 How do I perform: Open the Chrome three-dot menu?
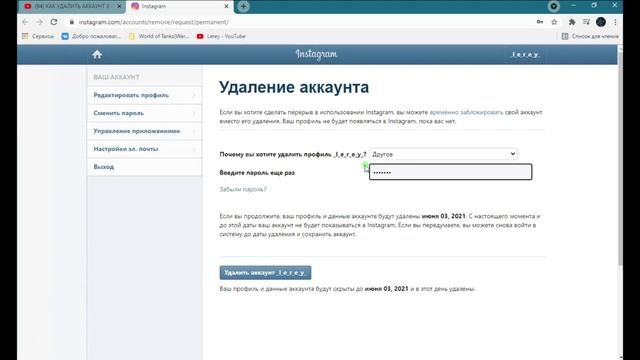615,22
